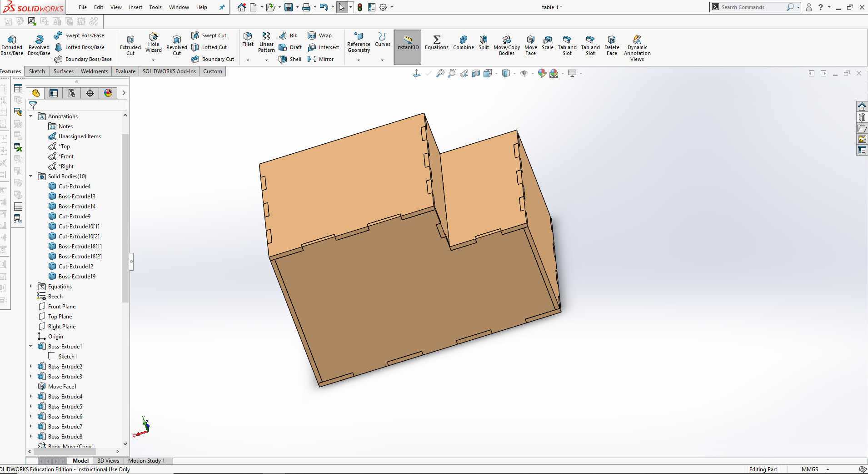868x474 pixels.
Task: Select the Combine tool
Action: (x=464, y=42)
